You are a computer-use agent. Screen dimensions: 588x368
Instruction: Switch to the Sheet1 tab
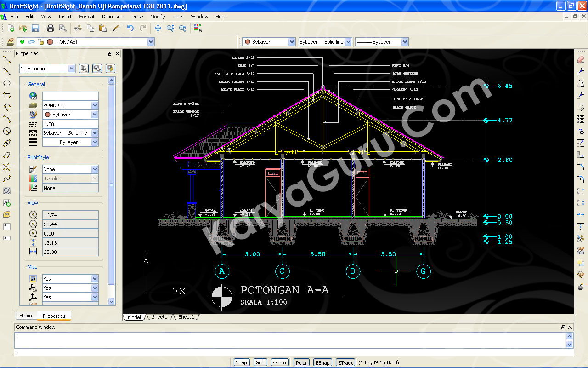pos(159,317)
